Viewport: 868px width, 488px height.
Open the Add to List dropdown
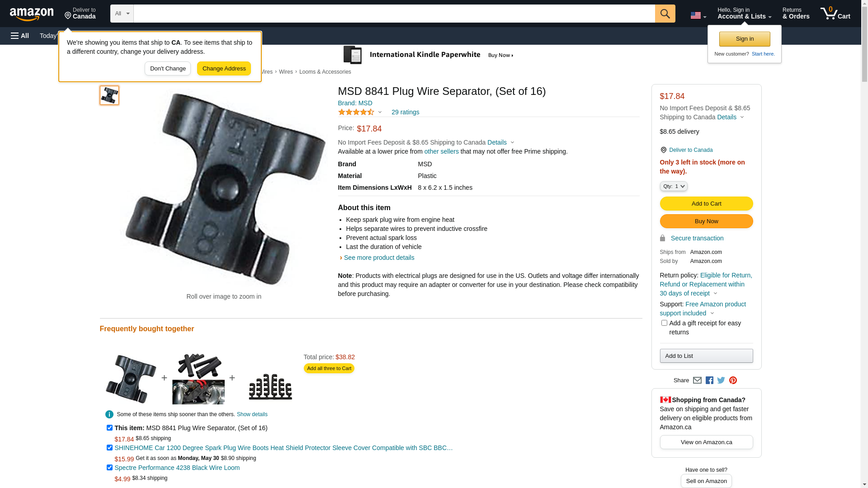pos(706,356)
